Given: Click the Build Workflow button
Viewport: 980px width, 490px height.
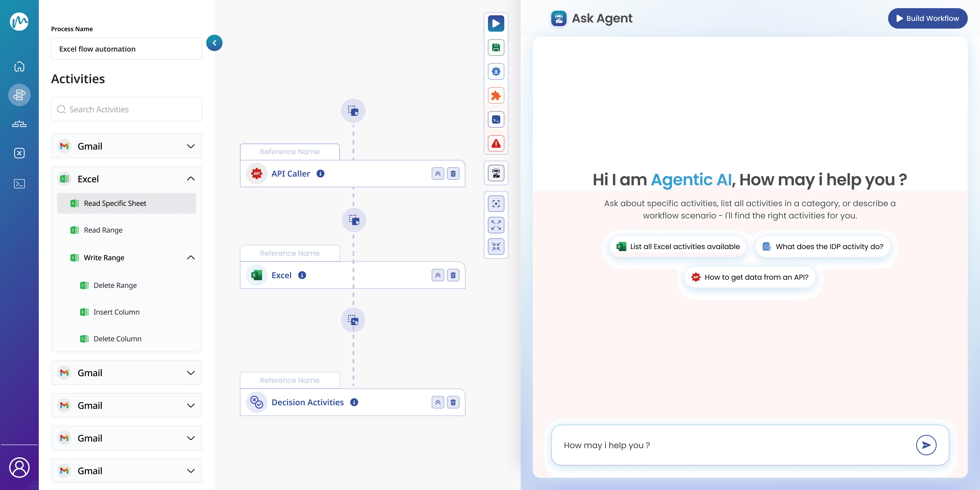Looking at the screenshot, I should point(927,18).
